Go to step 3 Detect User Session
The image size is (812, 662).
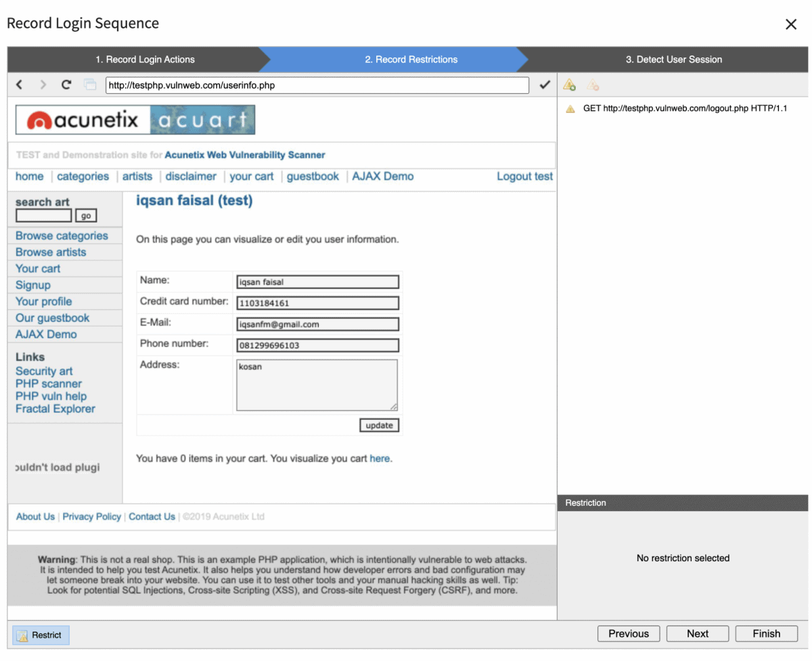[x=673, y=60]
